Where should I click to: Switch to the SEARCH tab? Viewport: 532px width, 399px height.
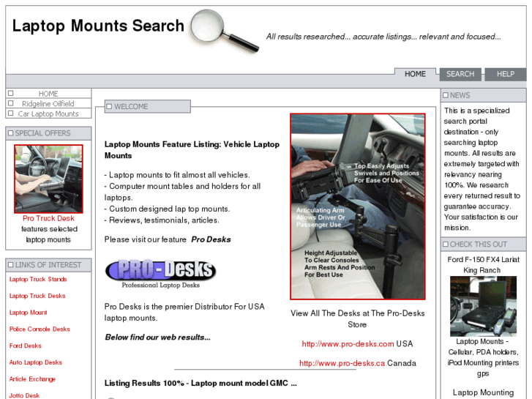point(460,74)
